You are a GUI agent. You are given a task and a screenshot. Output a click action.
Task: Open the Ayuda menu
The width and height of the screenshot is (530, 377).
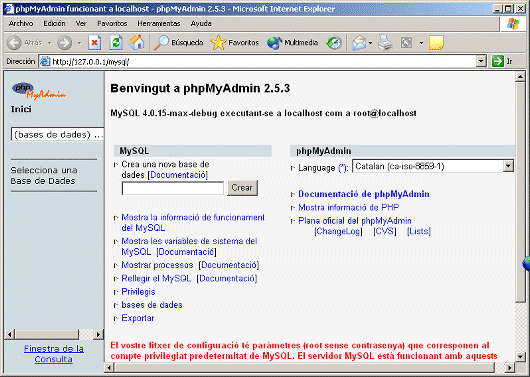point(201,23)
